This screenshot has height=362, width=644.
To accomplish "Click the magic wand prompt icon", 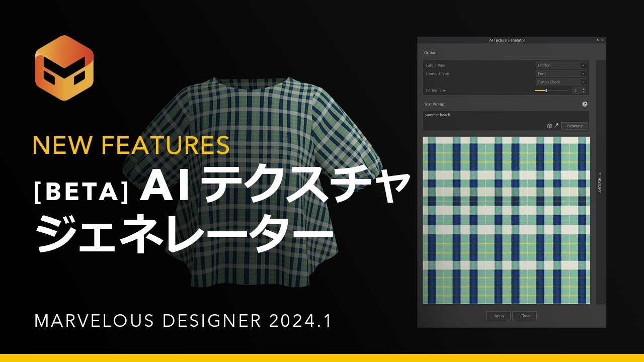I will 556,126.
